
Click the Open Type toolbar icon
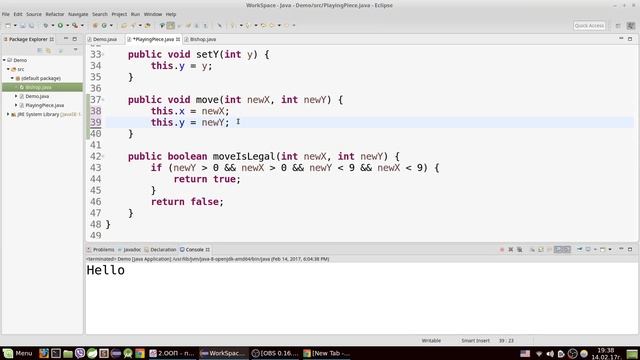[x=123, y=25]
